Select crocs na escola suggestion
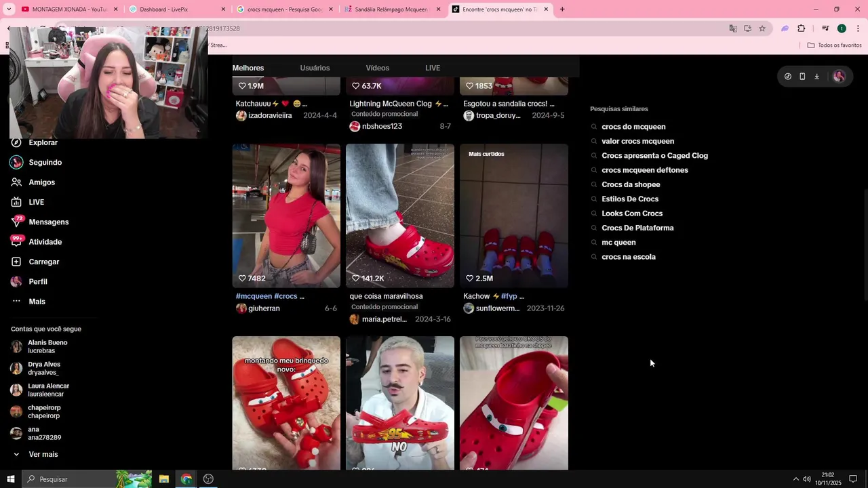The height and width of the screenshot is (488, 868). point(629,257)
